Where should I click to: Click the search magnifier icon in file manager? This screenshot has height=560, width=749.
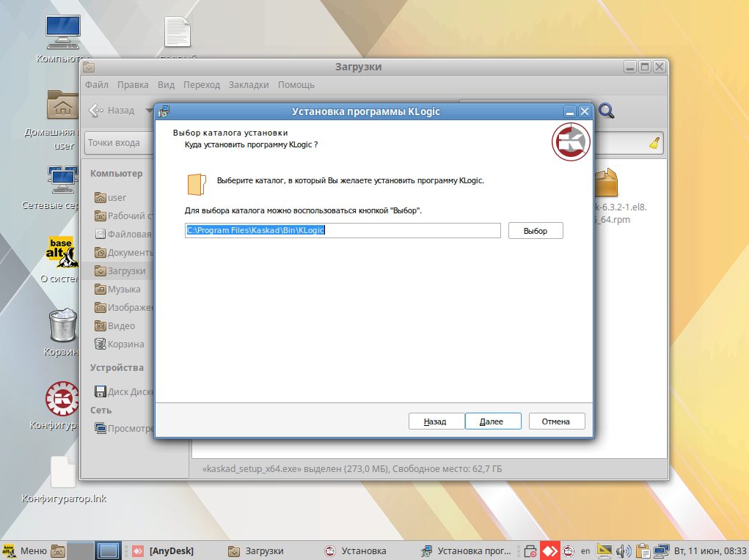(607, 111)
